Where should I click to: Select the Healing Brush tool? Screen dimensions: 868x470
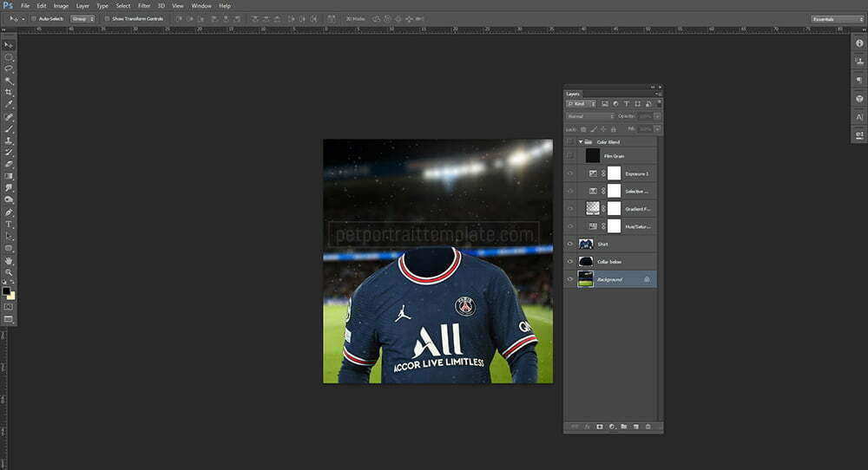point(9,117)
